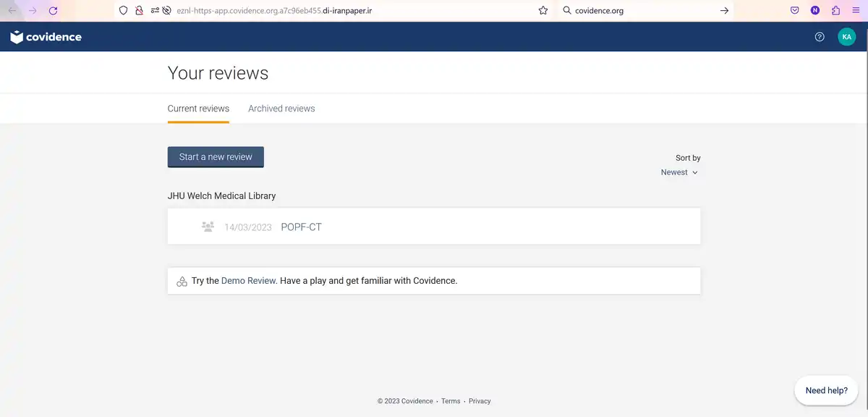Open the Demo Review link
Viewport: 868px width, 417px height.
pyautogui.click(x=249, y=281)
